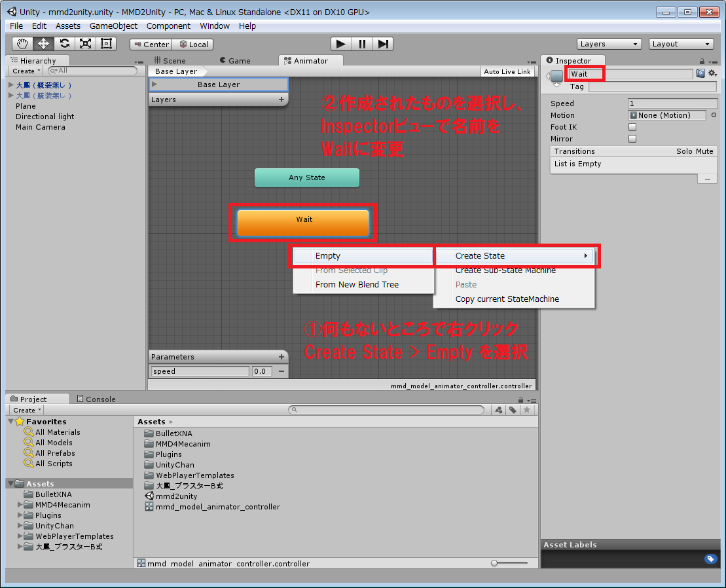Select the Any State node
Image resolution: width=726 pixels, height=588 pixels.
[x=307, y=178]
